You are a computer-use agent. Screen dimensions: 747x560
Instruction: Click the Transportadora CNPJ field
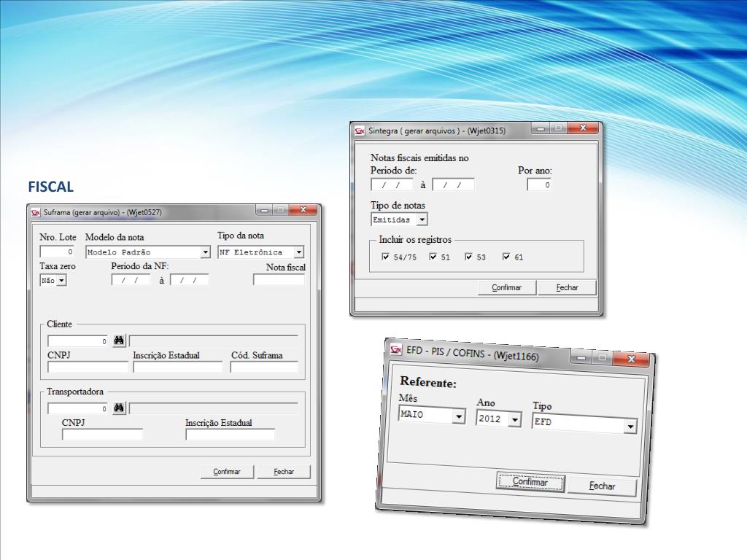[102, 435]
